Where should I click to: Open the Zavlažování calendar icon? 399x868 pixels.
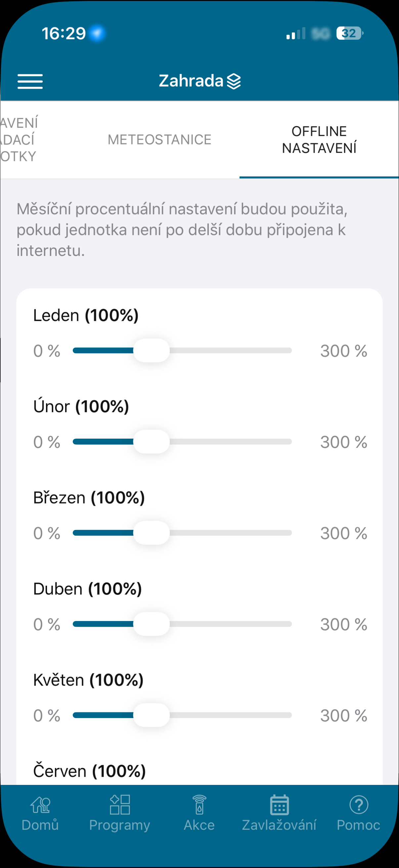[x=279, y=805]
